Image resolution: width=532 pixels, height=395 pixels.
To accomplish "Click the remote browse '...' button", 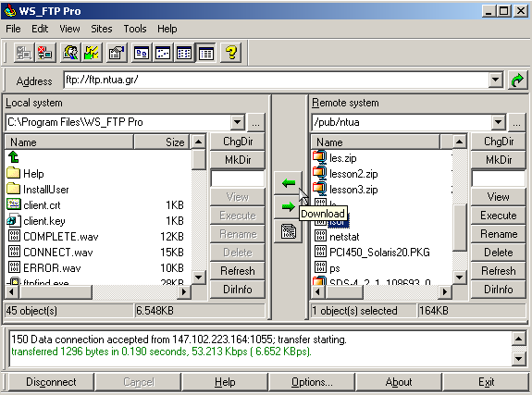I will 516,122.
